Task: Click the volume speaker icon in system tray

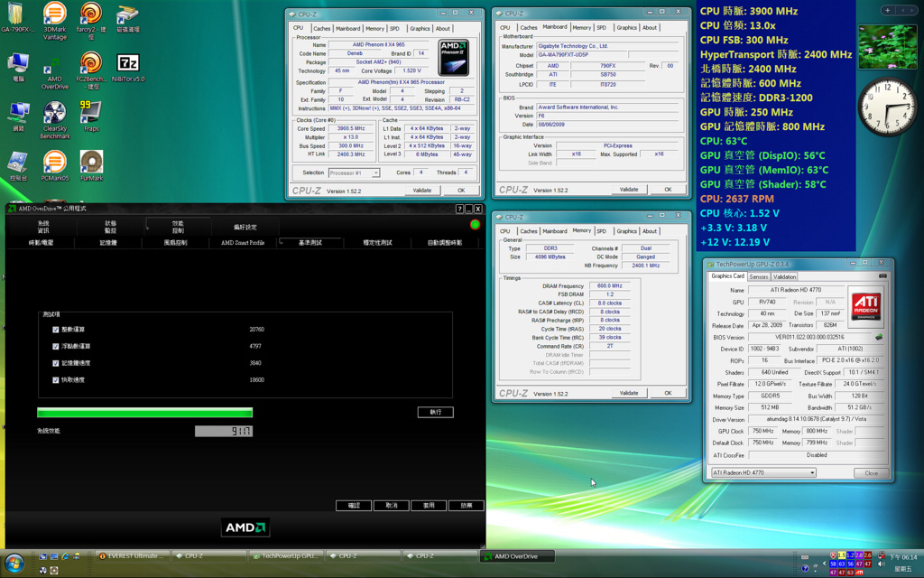Action: click(881, 564)
